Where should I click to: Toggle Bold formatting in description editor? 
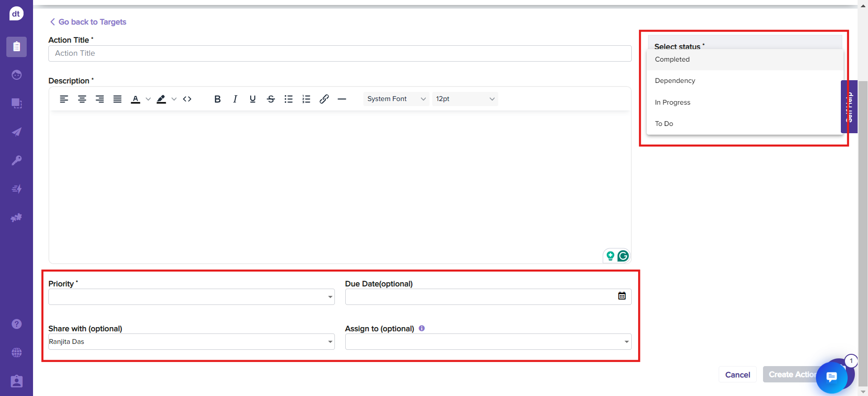(217, 99)
